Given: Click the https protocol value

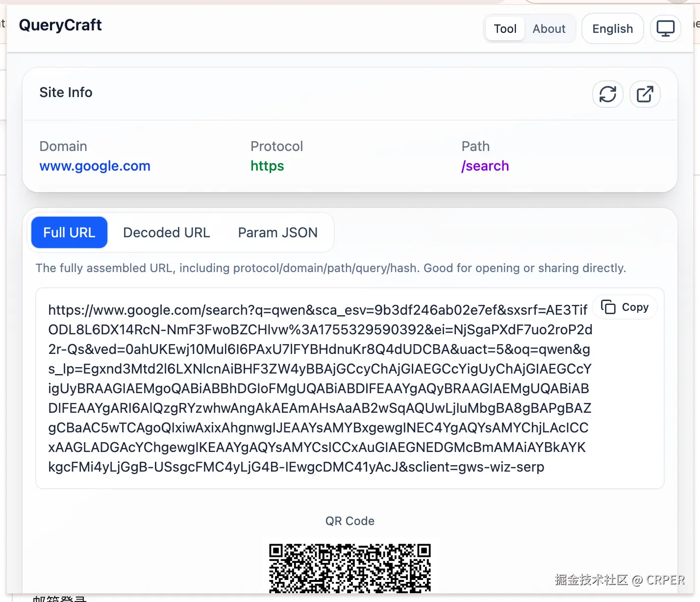Looking at the screenshot, I should click(267, 166).
